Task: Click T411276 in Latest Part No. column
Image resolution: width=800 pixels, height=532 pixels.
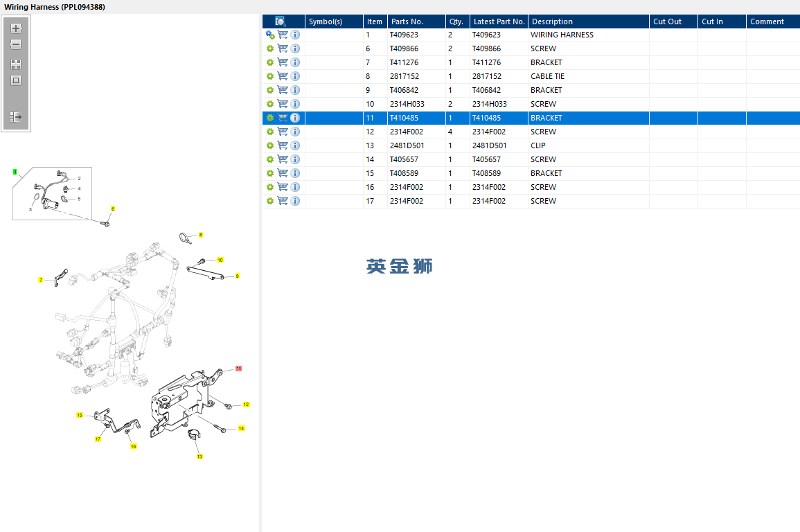Action: 486,62
